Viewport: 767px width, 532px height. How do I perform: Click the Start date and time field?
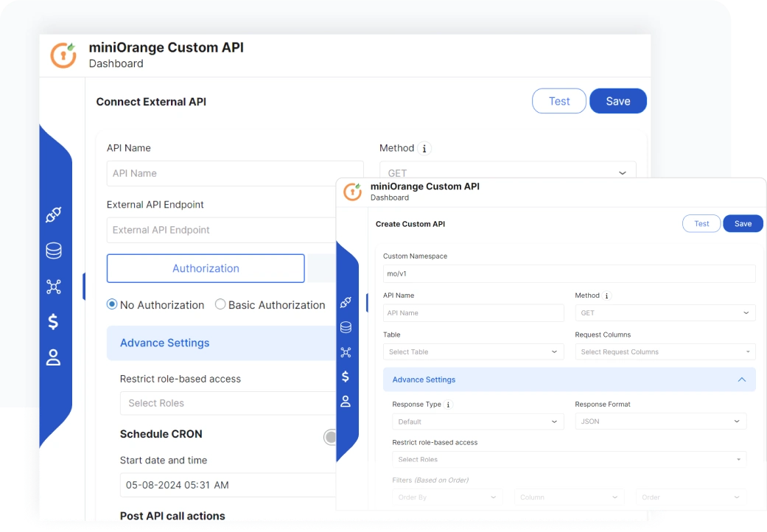pos(228,485)
